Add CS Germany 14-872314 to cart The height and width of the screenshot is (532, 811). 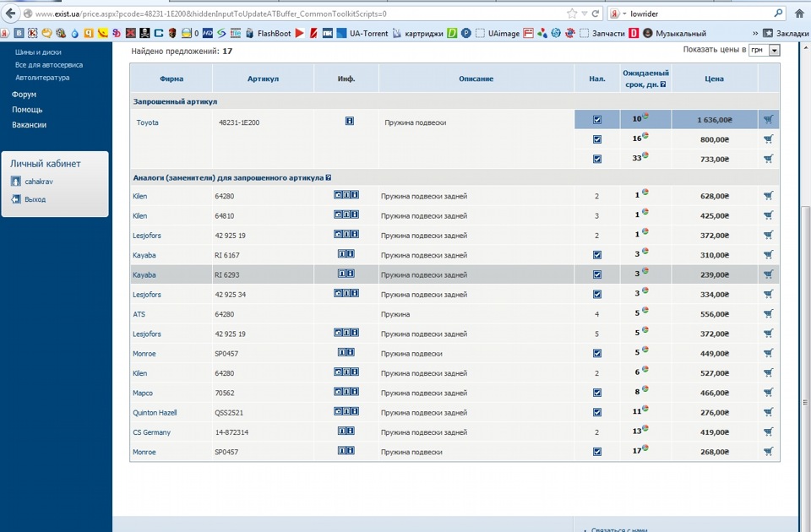pos(769,432)
